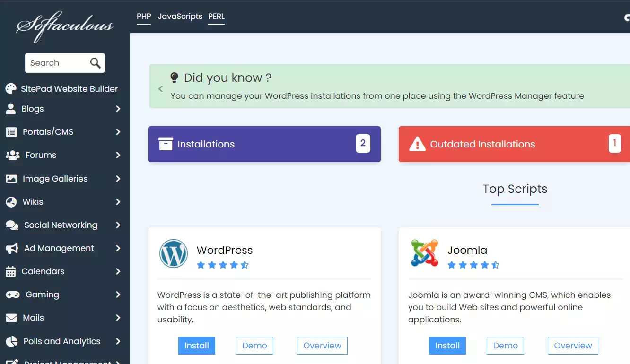Open the WordPress Overview

coord(322,346)
